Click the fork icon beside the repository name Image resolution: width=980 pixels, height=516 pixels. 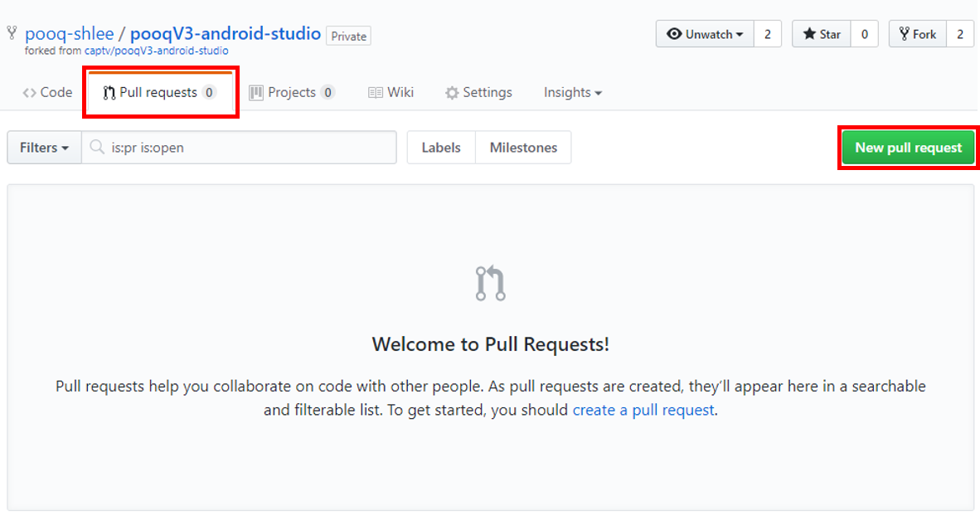click(12, 33)
